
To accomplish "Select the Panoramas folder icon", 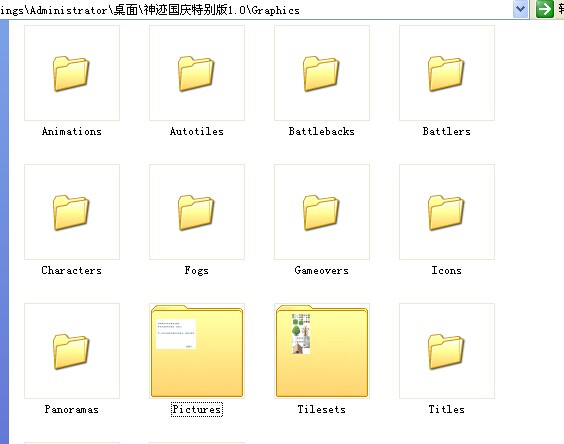I will tap(71, 352).
